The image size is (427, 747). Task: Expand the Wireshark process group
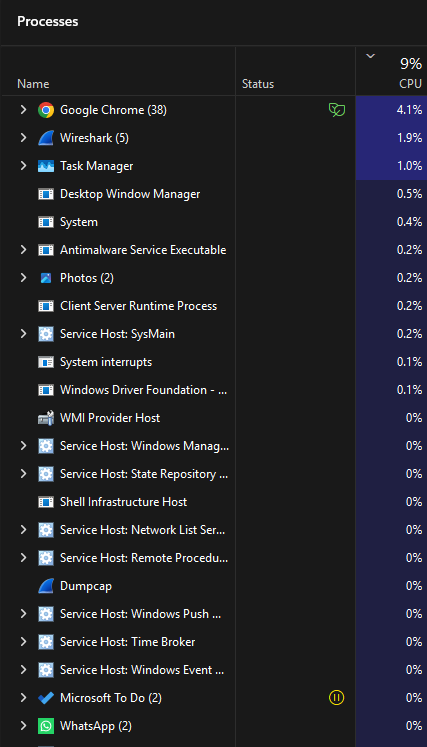[23, 138]
